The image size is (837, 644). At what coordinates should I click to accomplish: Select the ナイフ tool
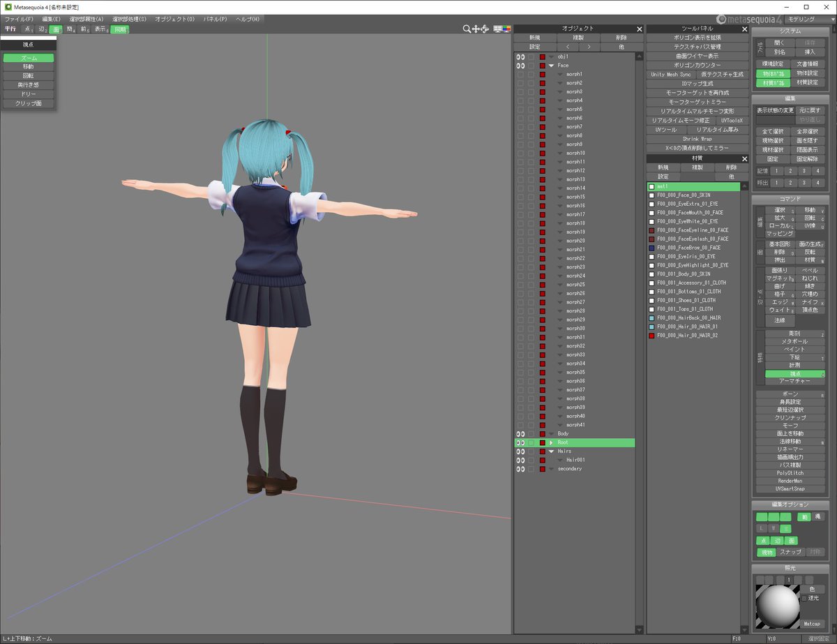pyautogui.click(x=810, y=302)
